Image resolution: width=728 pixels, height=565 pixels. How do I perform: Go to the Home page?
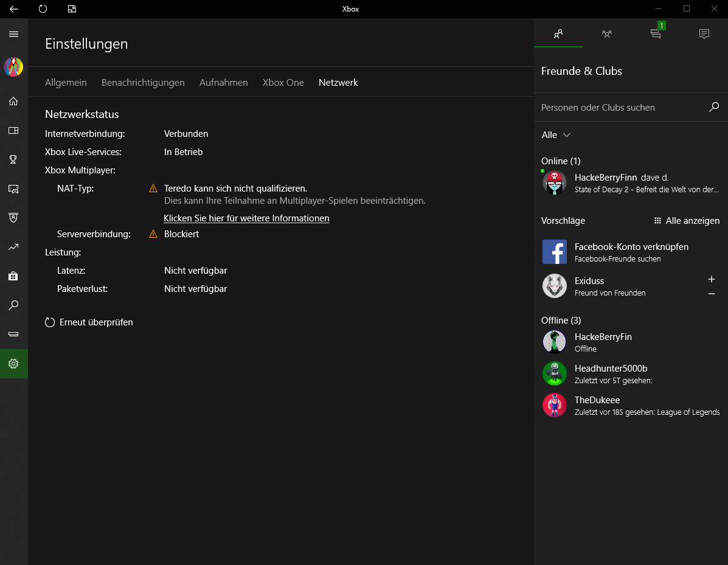(13, 101)
